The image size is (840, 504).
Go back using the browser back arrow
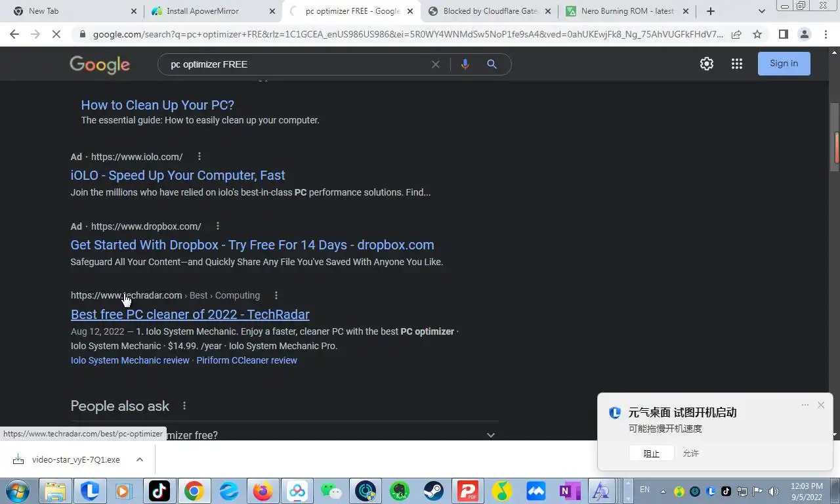14,35
